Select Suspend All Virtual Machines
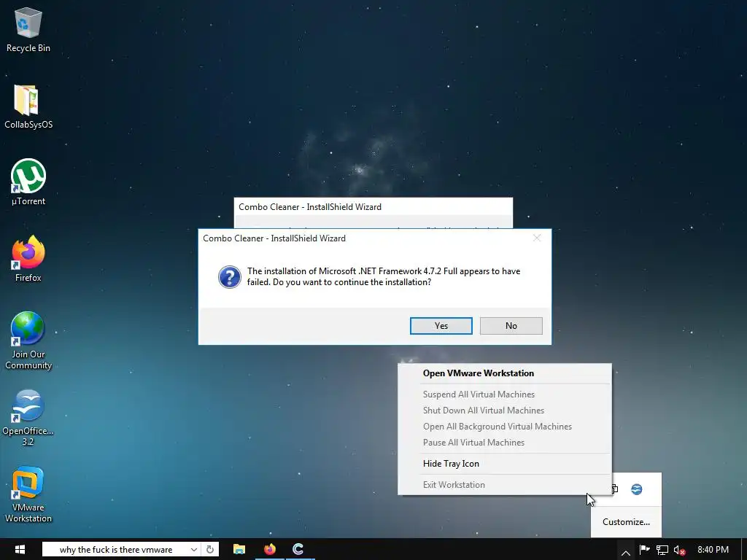 tap(505, 394)
